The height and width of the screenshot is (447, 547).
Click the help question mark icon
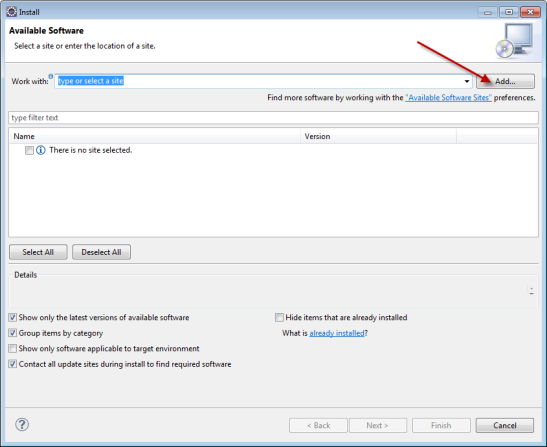[22, 425]
